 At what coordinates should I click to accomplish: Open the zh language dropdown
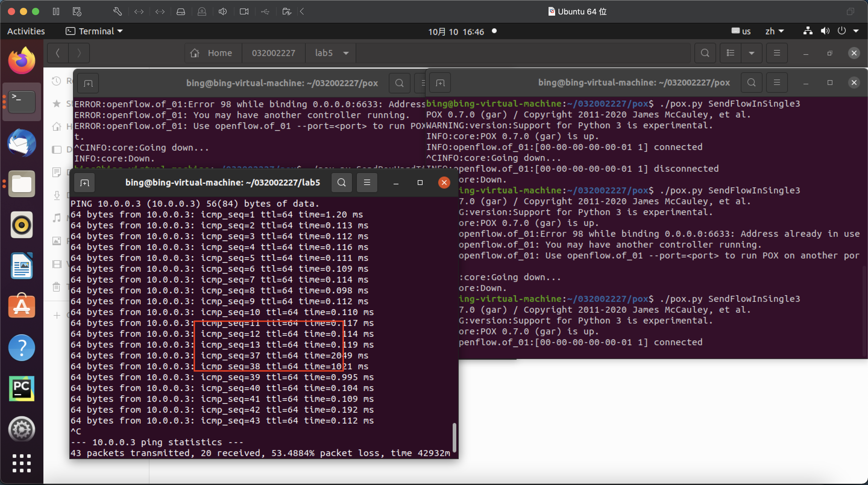774,31
